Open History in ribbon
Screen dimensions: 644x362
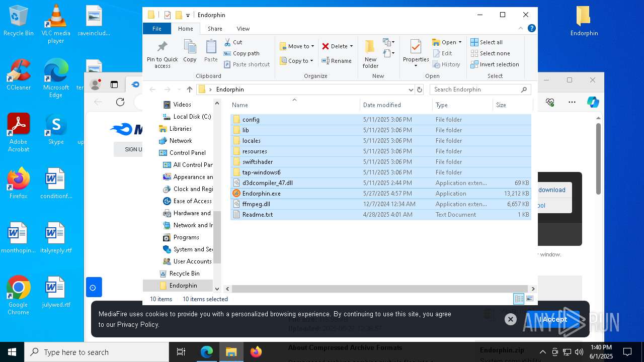point(446,64)
